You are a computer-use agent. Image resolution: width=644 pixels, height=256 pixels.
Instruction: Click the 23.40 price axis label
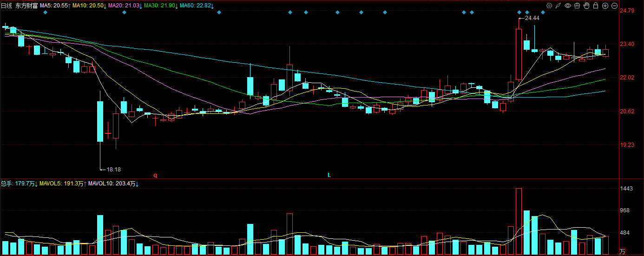coord(627,44)
